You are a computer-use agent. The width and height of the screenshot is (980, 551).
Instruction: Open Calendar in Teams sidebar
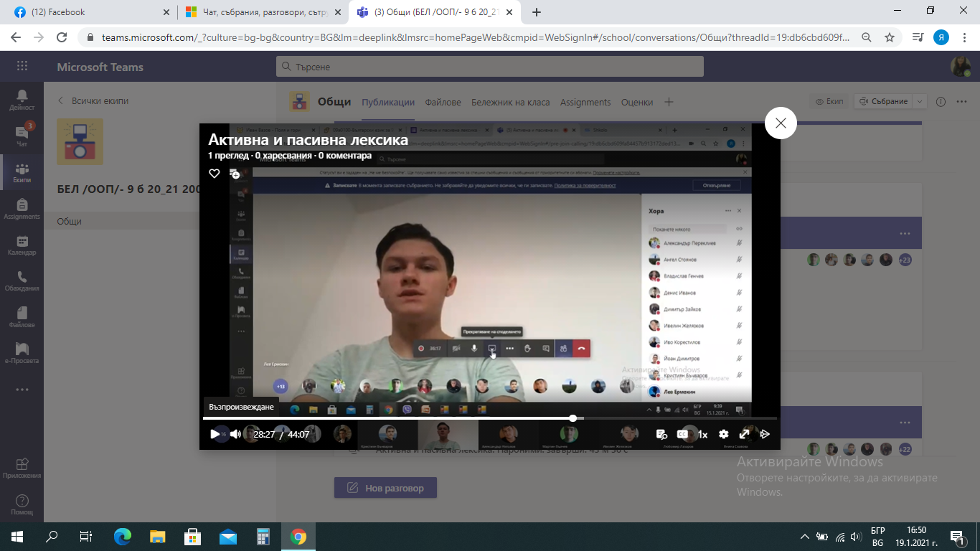coord(22,245)
